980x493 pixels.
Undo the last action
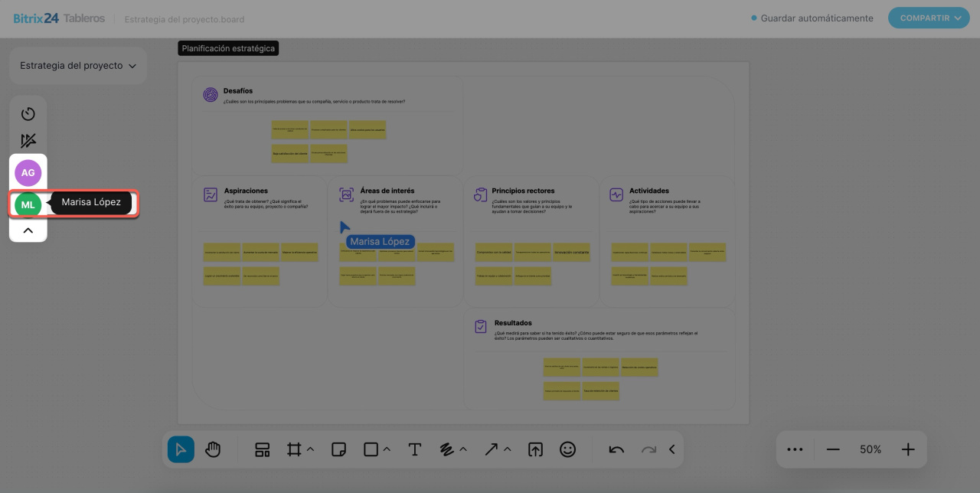[x=616, y=449]
